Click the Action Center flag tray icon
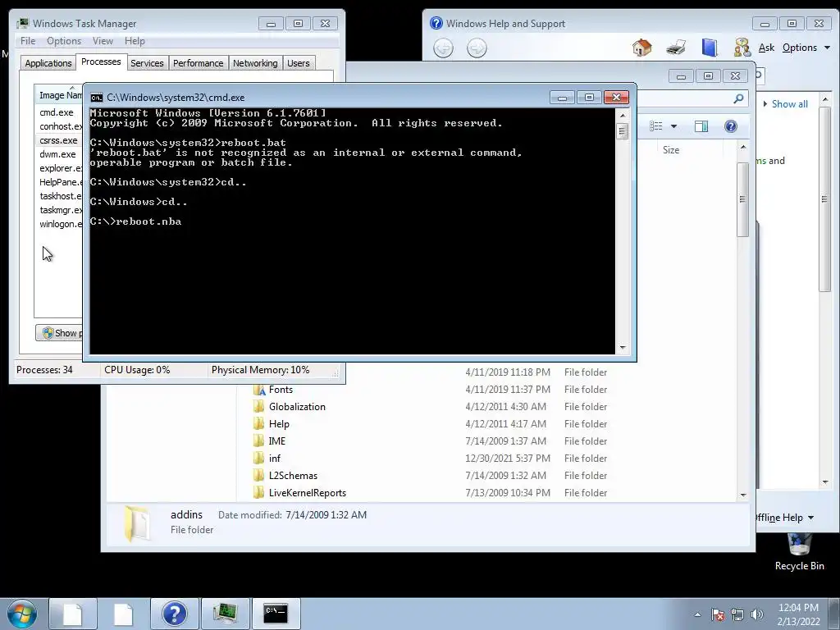The width and height of the screenshot is (840, 630). [718, 614]
